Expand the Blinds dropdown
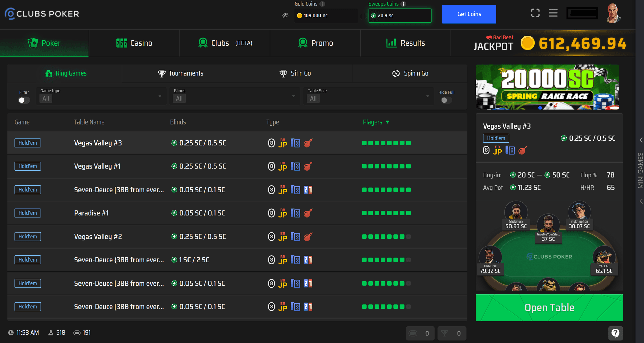The image size is (644, 343). [x=235, y=96]
